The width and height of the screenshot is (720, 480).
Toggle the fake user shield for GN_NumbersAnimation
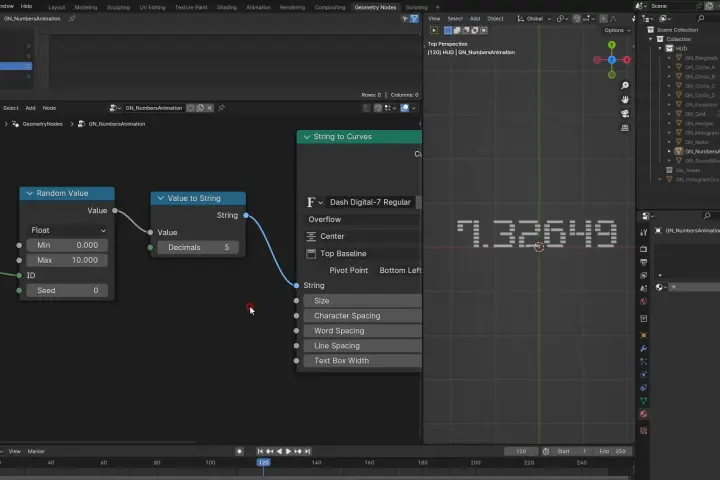191,108
